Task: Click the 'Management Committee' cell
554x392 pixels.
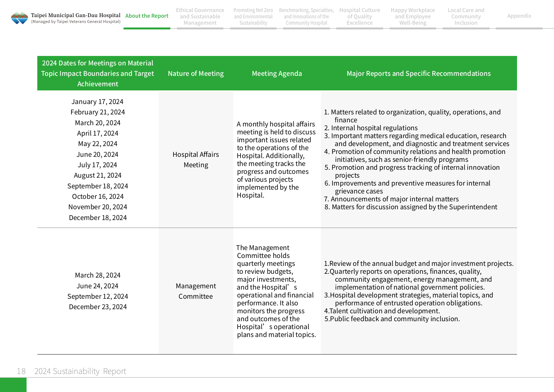Action: point(196,291)
